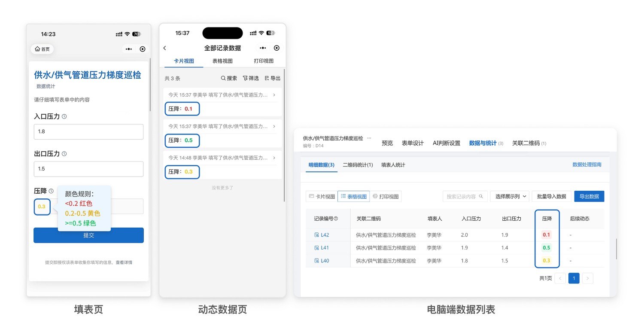The width and height of the screenshot is (644, 332).
Task: Open the three-dot menu in form page header
Action: (x=129, y=49)
